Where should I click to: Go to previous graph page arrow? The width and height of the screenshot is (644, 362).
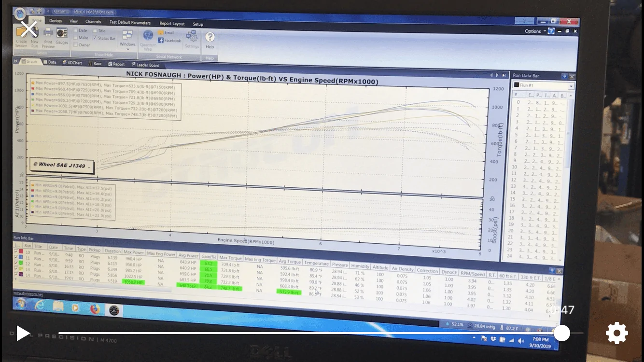[491, 75]
